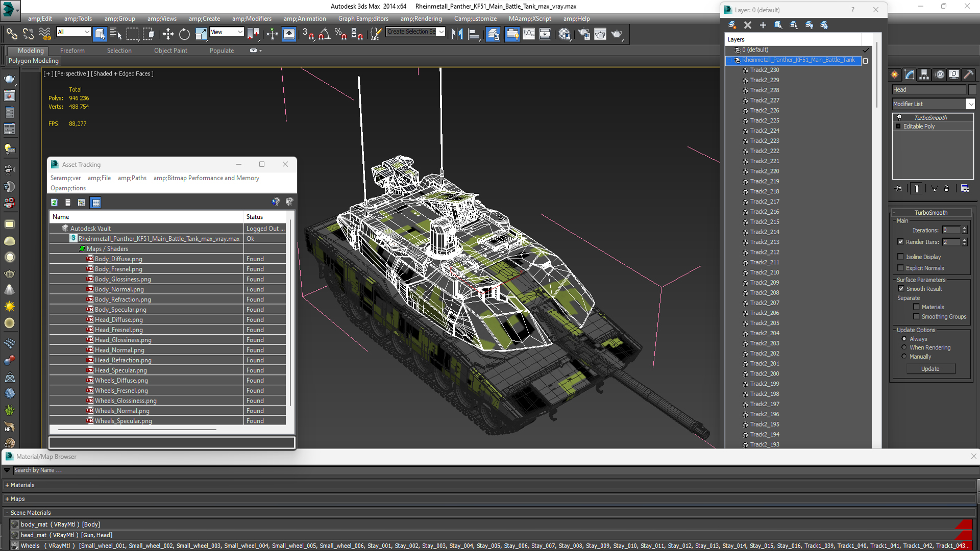Select the Link tool in main toolbar
Image resolution: width=980 pixels, height=551 pixels.
(12, 34)
